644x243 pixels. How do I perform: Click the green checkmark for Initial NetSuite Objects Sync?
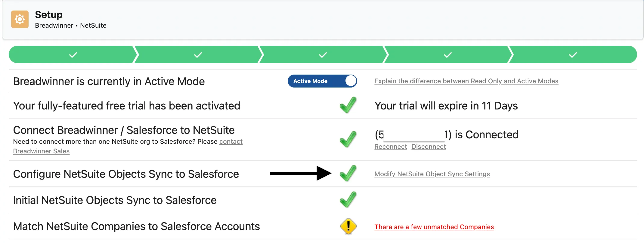(348, 200)
